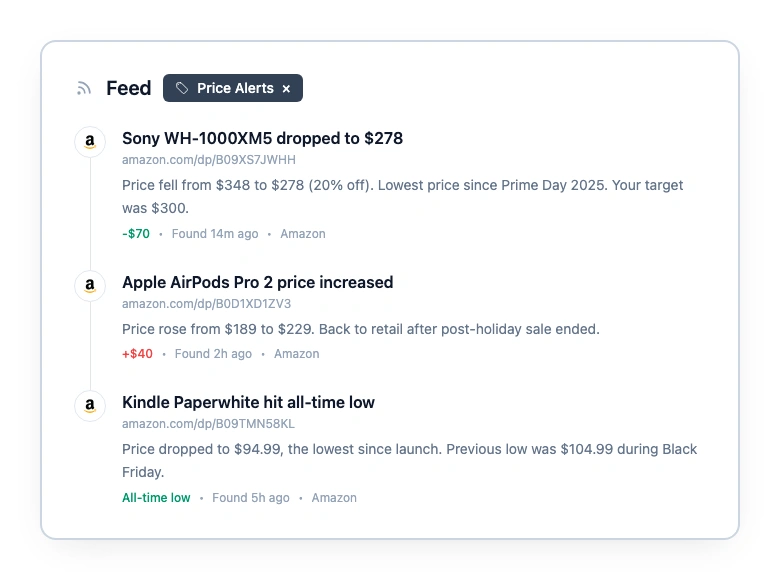Image resolution: width=780 pixels, height=580 pixels.
Task: Click the green -$70 price change badge
Action: click(x=136, y=234)
